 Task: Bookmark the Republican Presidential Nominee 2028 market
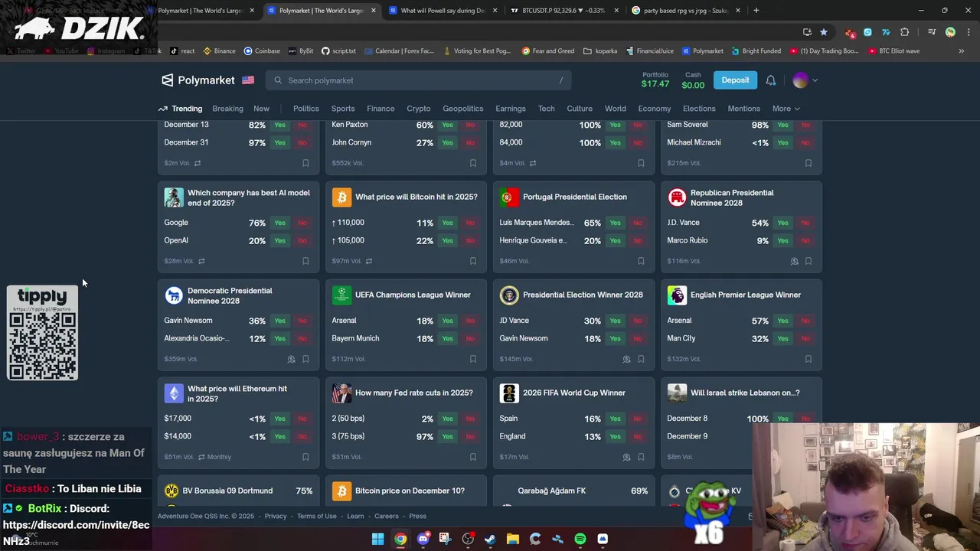tap(808, 261)
